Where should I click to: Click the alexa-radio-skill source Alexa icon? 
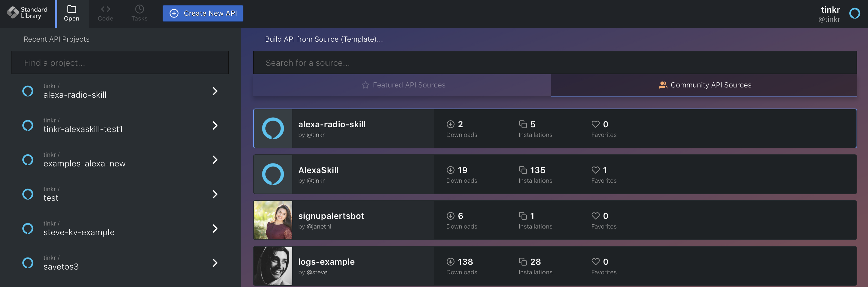tap(273, 128)
